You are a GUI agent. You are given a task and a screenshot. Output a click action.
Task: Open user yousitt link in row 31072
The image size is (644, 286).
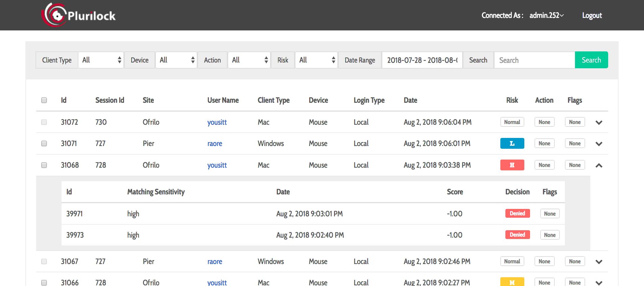click(217, 122)
